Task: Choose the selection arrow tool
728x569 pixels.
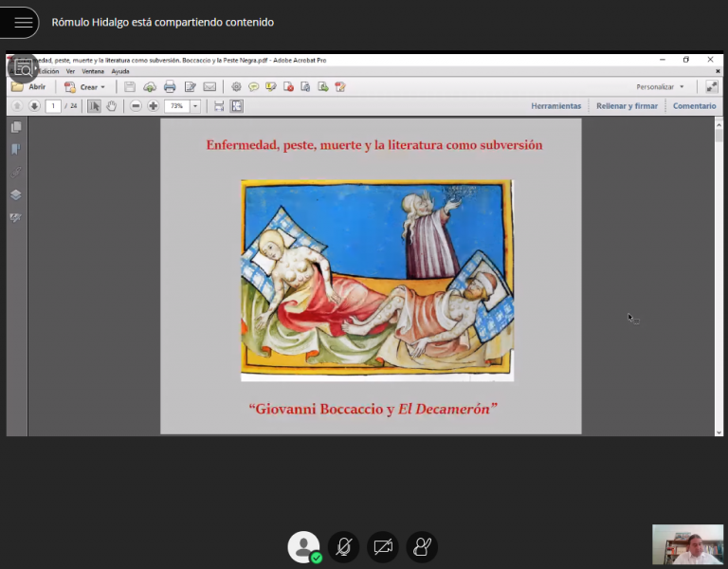Action: (94, 106)
